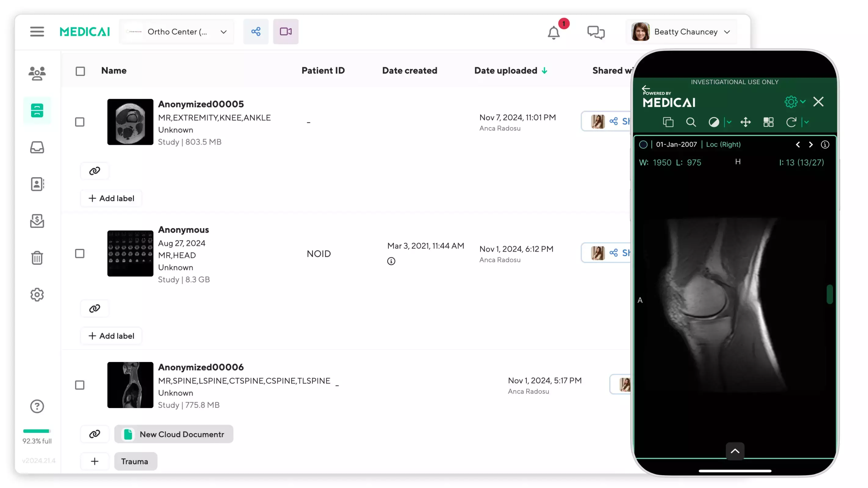Open trash bin in sidebar
The height and width of the screenshot is (488, 868).
coord(37,258)
